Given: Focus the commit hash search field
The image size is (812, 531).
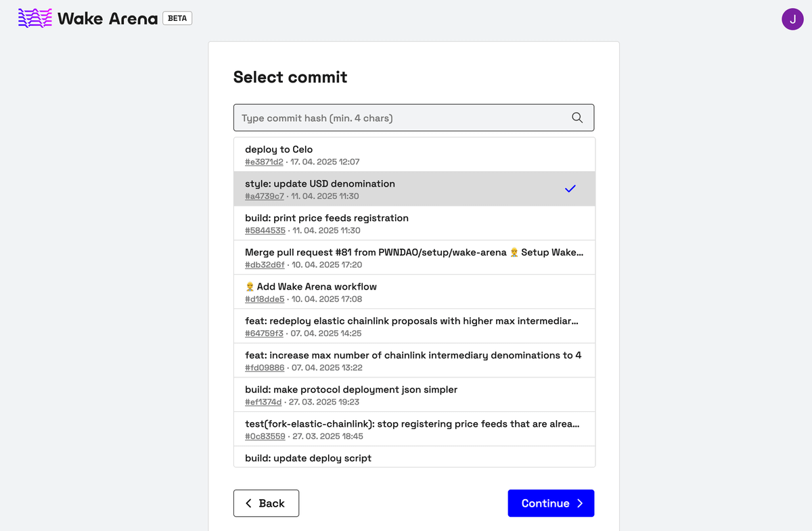Looking at the screenshot, I should click(413, 118).
